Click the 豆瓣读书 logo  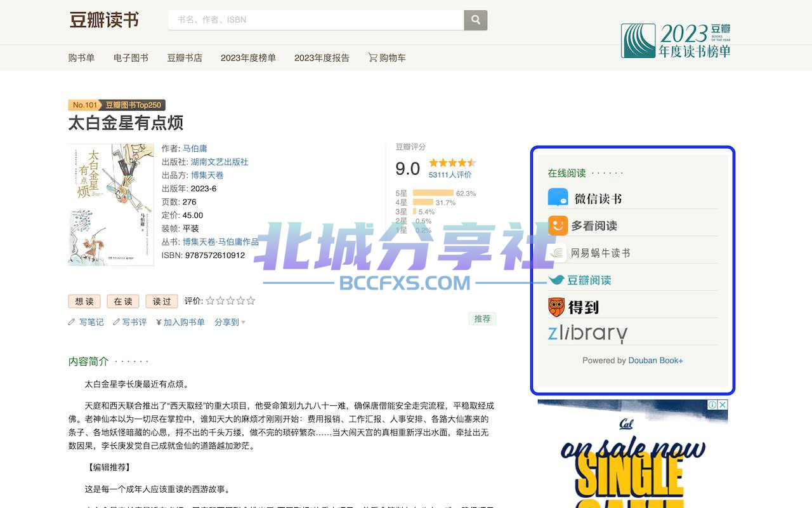104,20
